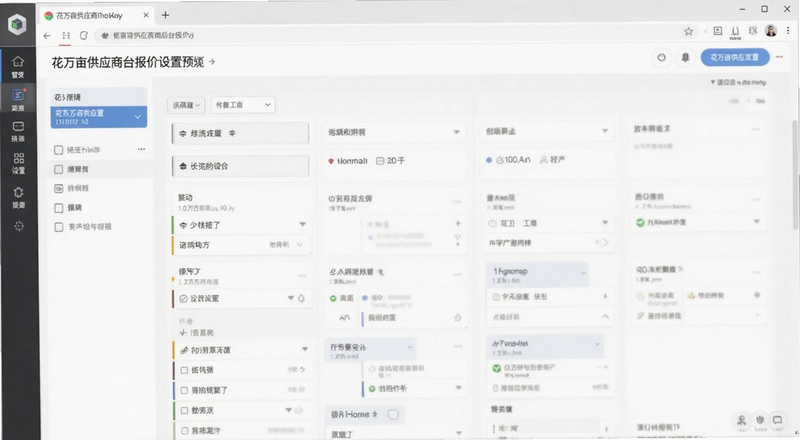Click the middle icon of the bottom-right floating group
The width and height of the screenshot is (800, 440).
point(760,420)
